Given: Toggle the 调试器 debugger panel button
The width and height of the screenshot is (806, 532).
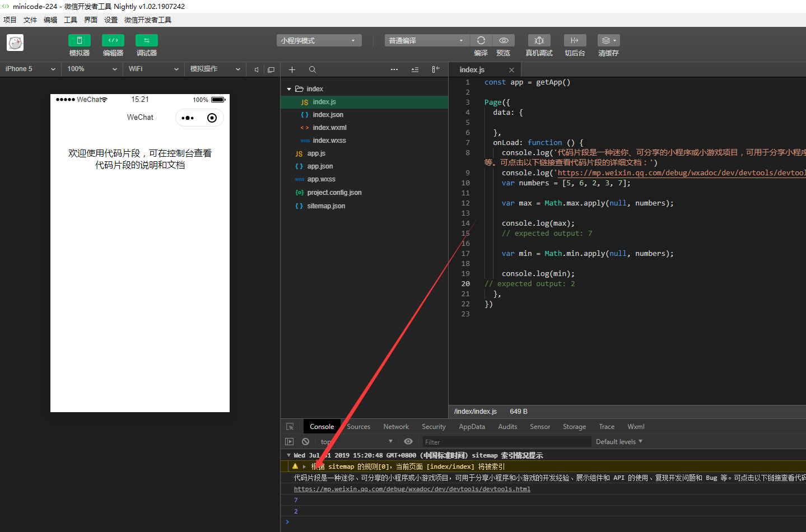Looking at the screenshot, I should click(146, 40).
